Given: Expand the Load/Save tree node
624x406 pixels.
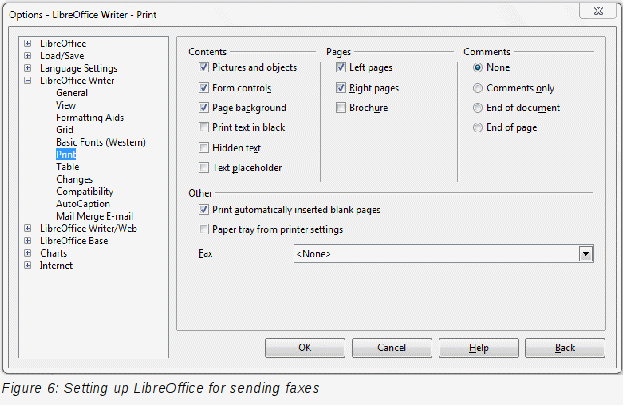Looking at the screenshot, I should [x=27, y=56].
